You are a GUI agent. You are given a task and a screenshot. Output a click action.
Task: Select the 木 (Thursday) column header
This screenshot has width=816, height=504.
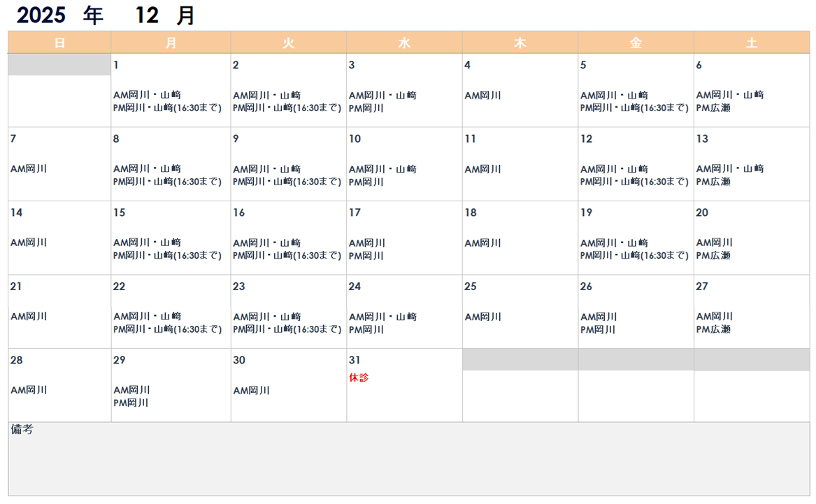click(x=520, y=42)
